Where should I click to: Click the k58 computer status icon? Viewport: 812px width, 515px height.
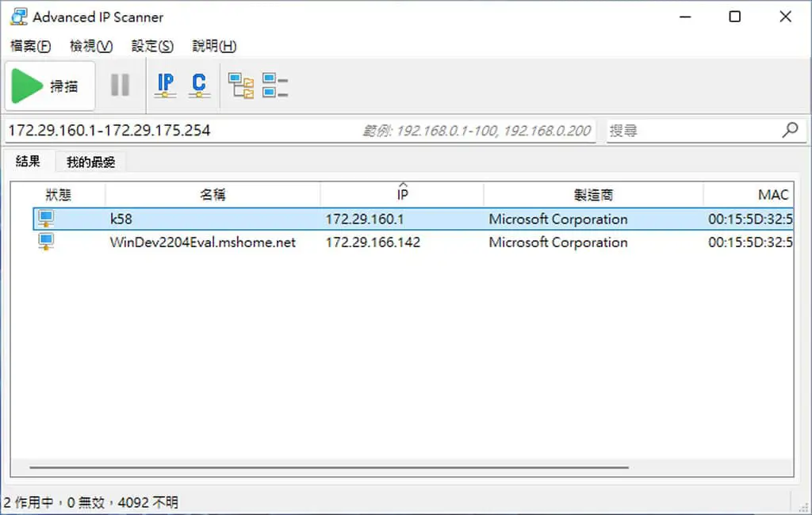[x=46, y=219]
